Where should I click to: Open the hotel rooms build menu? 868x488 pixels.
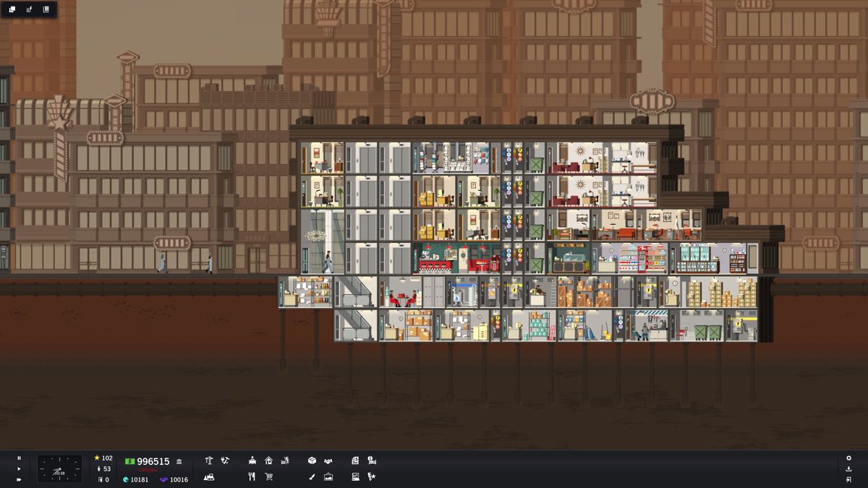(x=285, y=460)
